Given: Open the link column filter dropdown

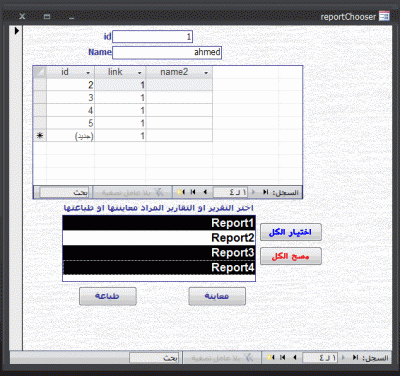Looking at the screenshot, I should pyautogui.click(x=140, y=73).
